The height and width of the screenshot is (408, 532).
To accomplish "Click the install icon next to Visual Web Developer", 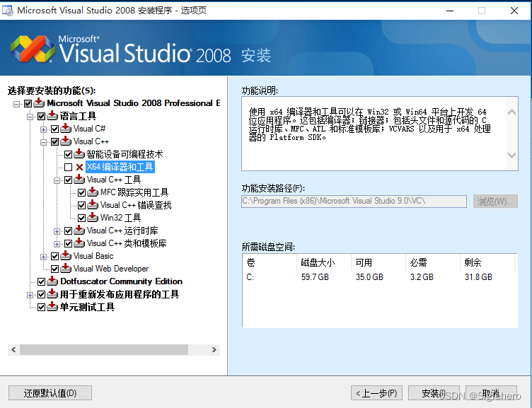I will point(66,269).
